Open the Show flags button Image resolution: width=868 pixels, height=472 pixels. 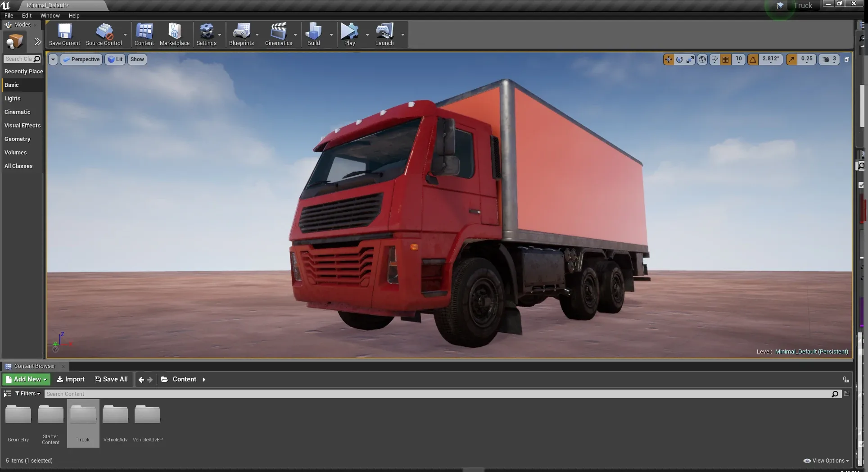click(x=137, y=59)
